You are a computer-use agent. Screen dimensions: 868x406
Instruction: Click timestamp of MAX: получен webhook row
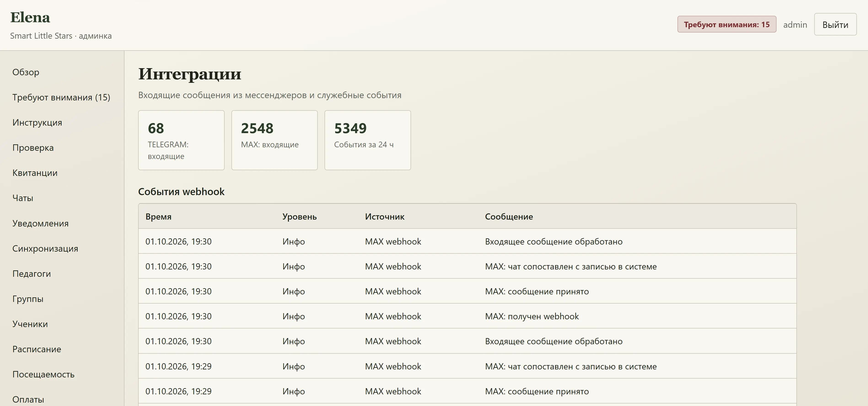coord(179,316)
